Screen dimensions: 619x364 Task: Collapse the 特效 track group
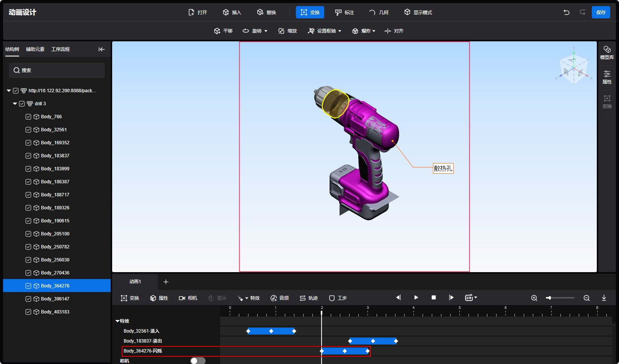coord(118,321)
